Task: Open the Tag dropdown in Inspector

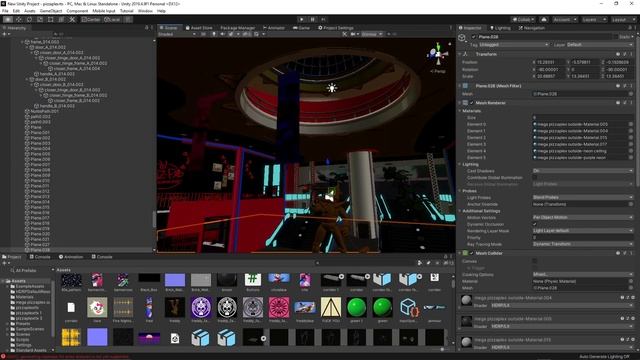Action: (515, 44)
